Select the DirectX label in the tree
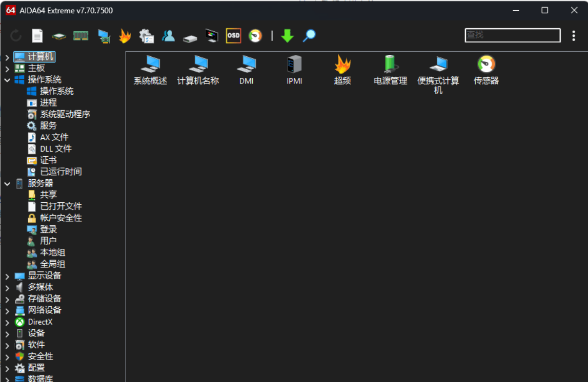This screenshot has height=382, width=588. coord(40,322)
